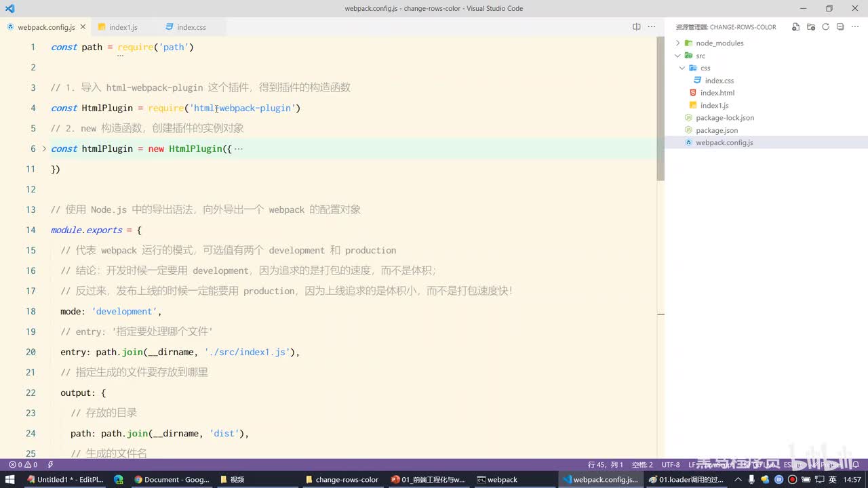Change indentation via 空格: 2 status item
Image resolution: width=868 pixels, height=488 pixels.
point(642,465)
